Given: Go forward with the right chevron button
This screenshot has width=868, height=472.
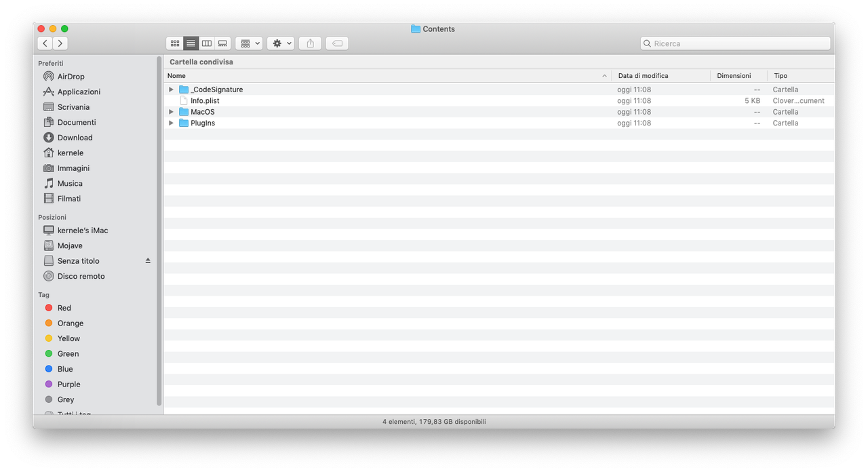Looking at the screenshot, I should 60,43.
